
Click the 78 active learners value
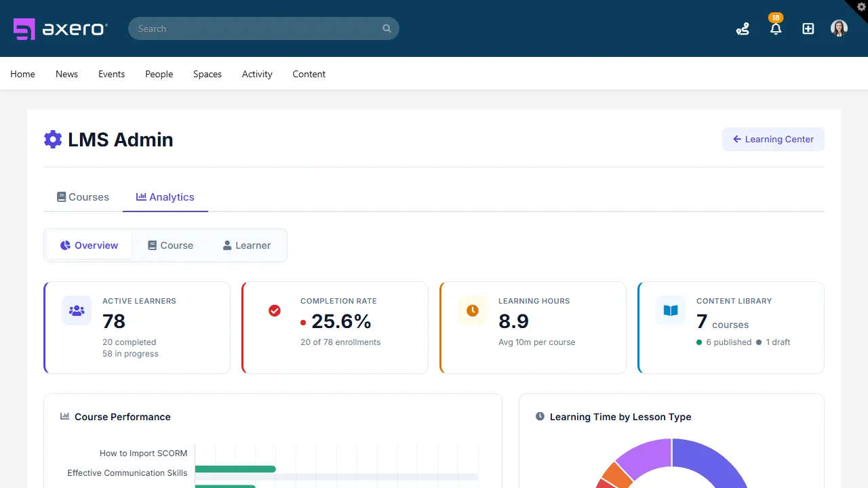[114, 321]
